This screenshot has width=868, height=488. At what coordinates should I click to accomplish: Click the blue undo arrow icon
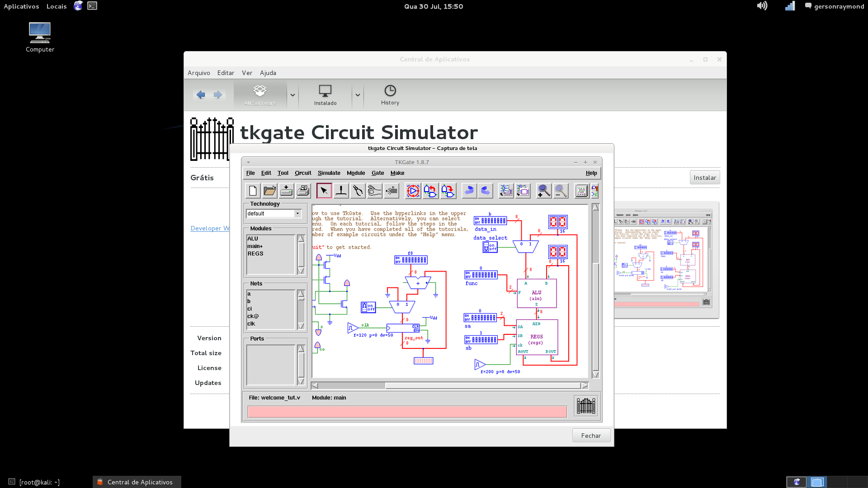click(x=469, y=191)
